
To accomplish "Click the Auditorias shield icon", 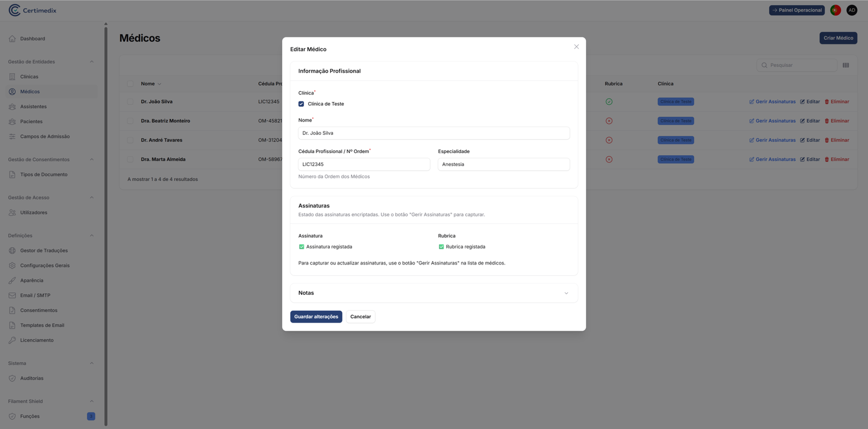I will click(x=12, y=378).
